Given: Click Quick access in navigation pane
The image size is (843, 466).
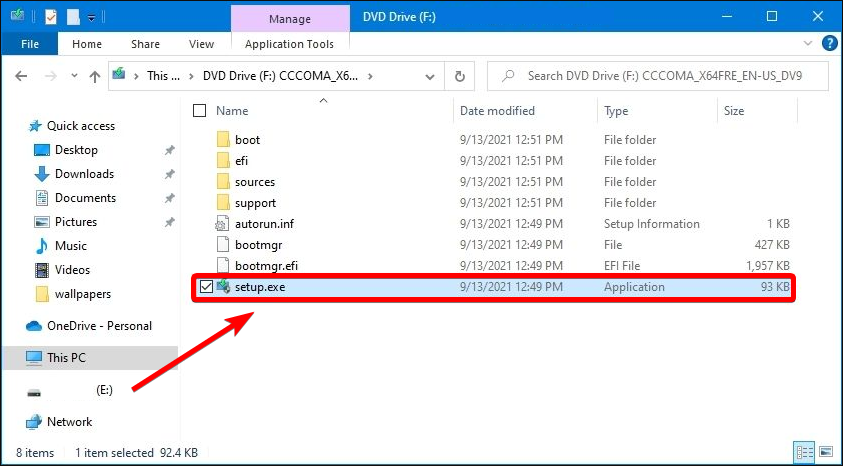Looking at the screenshot, I should pyautogui.click(x=81, y=126).
